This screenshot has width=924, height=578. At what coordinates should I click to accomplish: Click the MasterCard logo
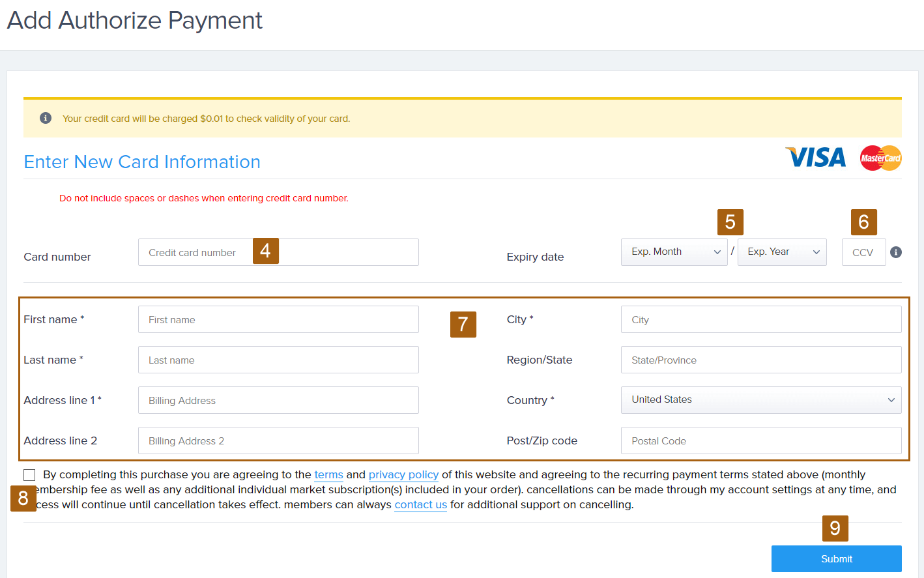[880, 158]
